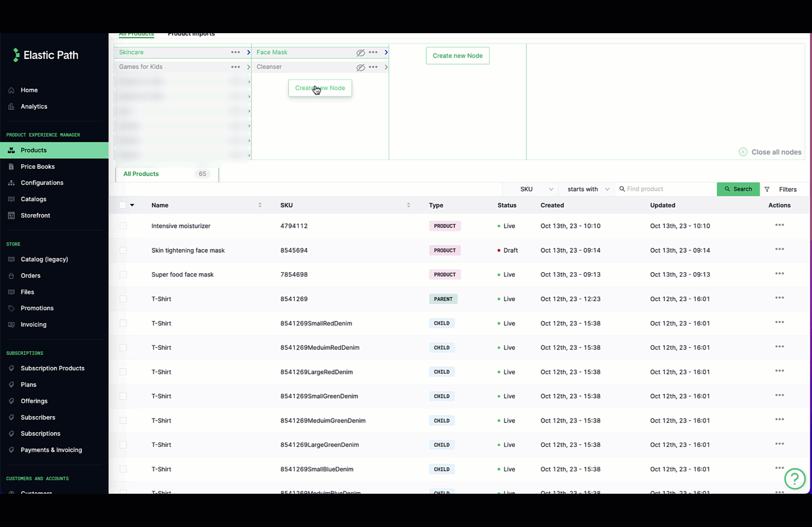Open the SKU search field dropdown

pos(536,189)
